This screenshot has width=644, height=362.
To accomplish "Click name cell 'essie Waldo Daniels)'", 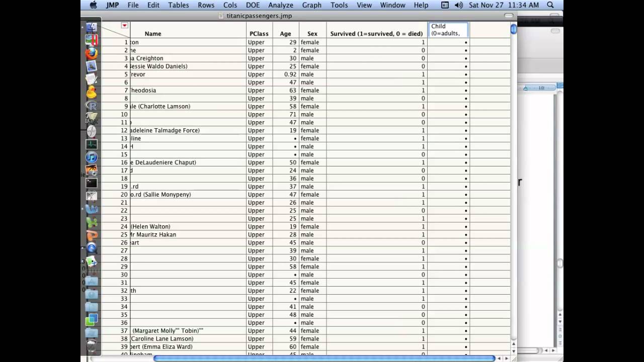I will pyautogui.click(x=158, y=66).
